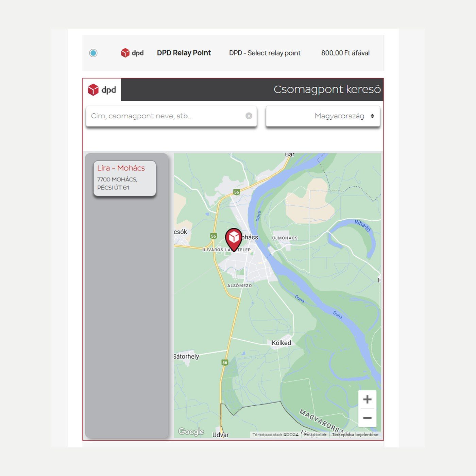Click the DPD logo in shipping option row
This screenshot has width=476, height=476.
pos(132,53)
